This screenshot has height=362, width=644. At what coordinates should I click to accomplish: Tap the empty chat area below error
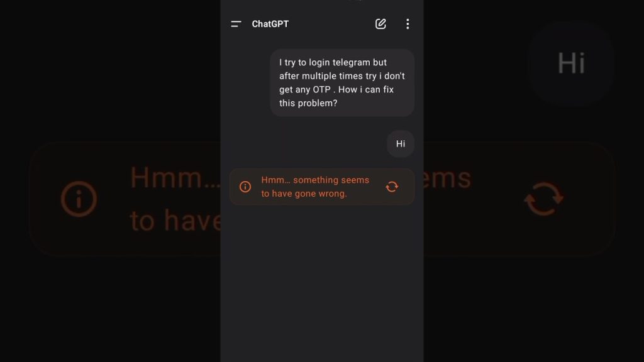pyautogui.click(x=322, y=283)
